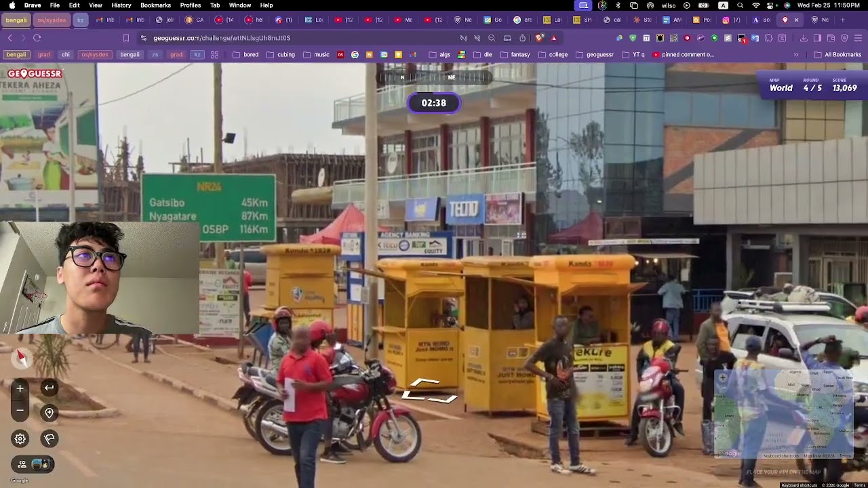Switch to the Instagram (7) tab
This screenshot has height=488, width=868.
[x=732, y=20]
